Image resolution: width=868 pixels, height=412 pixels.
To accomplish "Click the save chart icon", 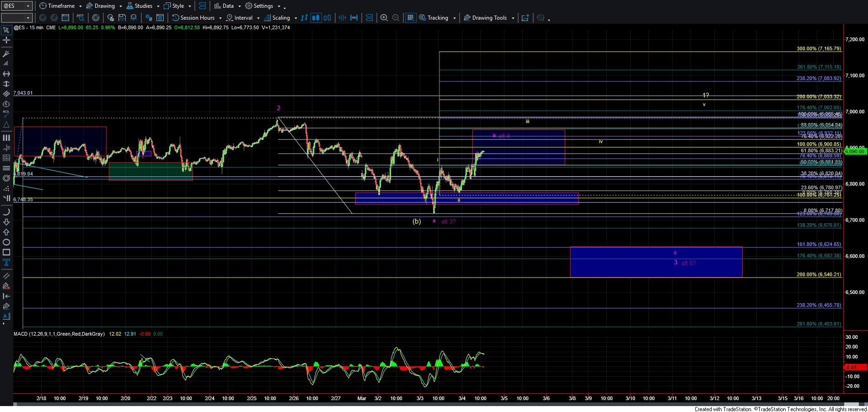I will [x=122, y=18].
